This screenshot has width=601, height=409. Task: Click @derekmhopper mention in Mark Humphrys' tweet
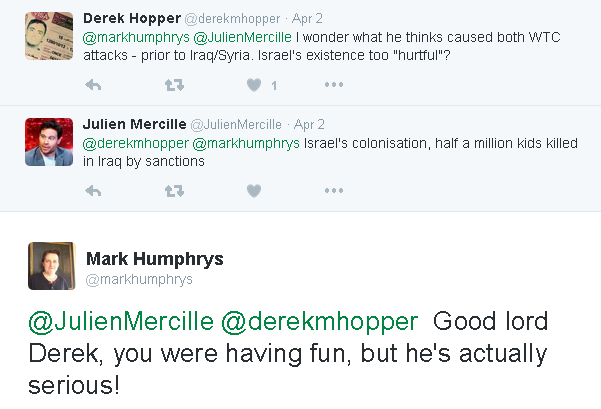coord(319,322)
